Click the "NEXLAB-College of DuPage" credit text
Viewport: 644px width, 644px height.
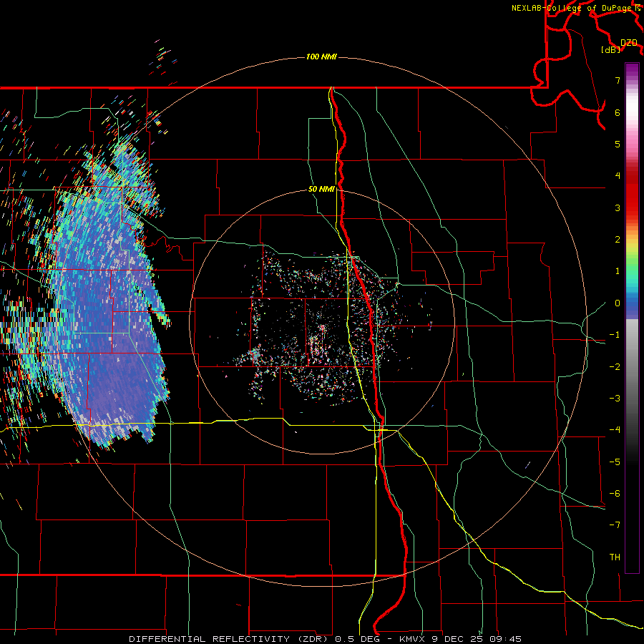click(573, 8)
